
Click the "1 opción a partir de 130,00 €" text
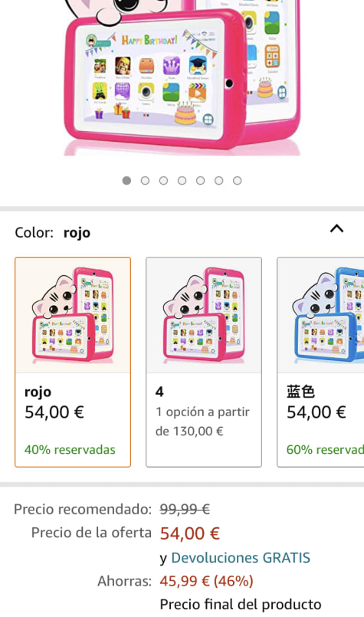[202, 422]
